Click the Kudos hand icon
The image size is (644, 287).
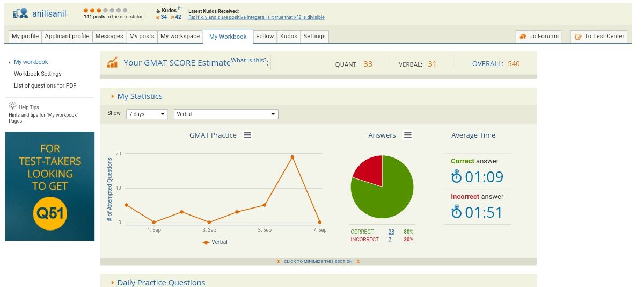pos(157,10)
